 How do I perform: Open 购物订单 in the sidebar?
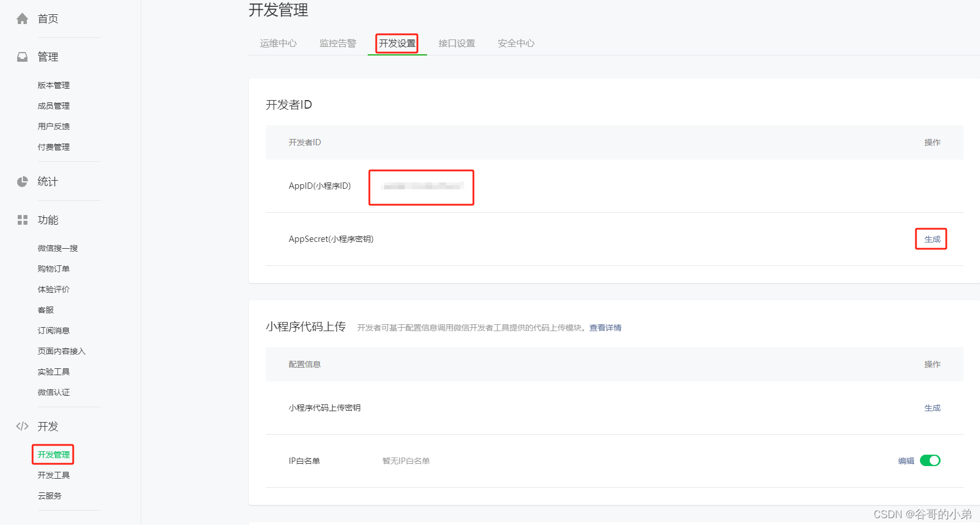coord(54,269)
